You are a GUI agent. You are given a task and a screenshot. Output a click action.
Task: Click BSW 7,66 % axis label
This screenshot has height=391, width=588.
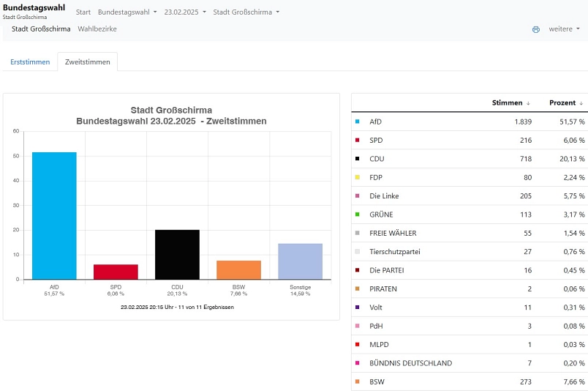coord(239,291)
